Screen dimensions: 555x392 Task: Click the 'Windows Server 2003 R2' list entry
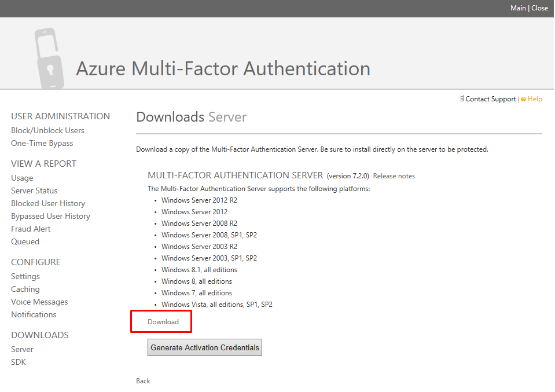199,247
